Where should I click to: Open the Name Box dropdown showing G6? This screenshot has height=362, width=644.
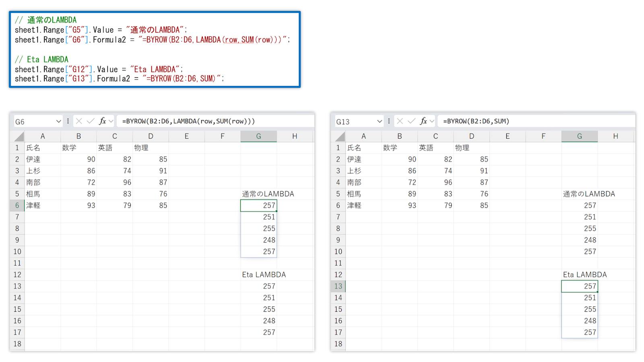(58, 121)
